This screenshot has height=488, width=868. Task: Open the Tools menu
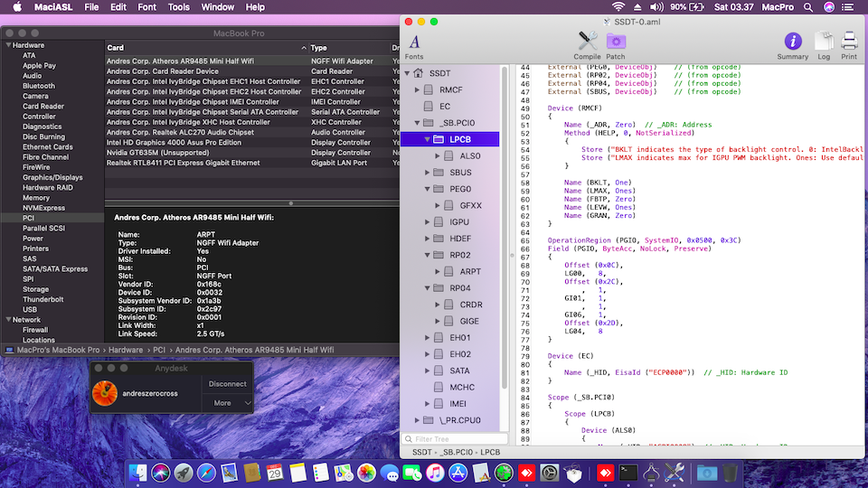[178, 7]
